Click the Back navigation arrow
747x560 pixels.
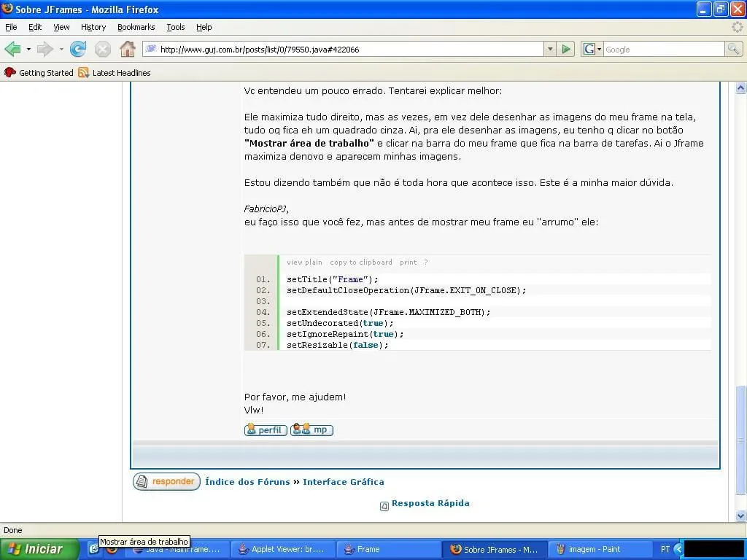click(x=13, y=49)
